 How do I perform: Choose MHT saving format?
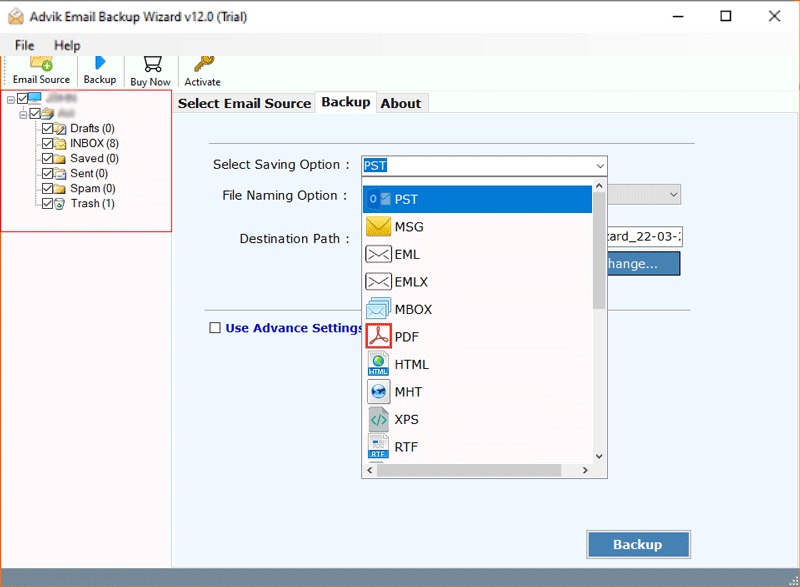(x=477, y=392)
